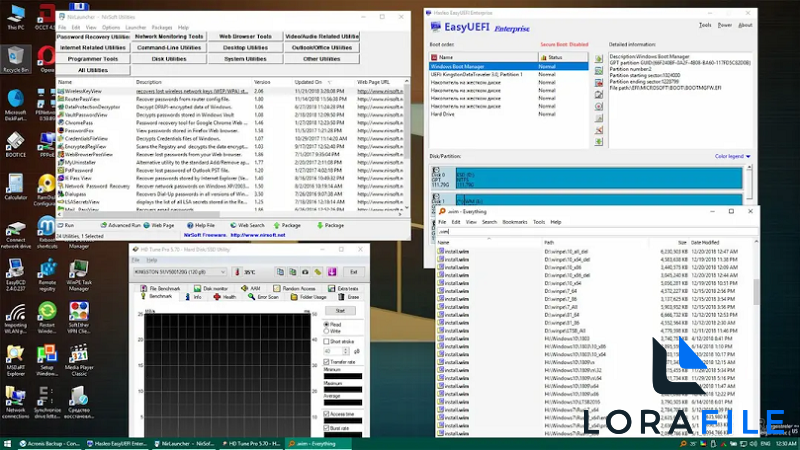Click NirLauncher list vertical scrollbar
This screenshot has height=450, width=800.
(406, 144)
